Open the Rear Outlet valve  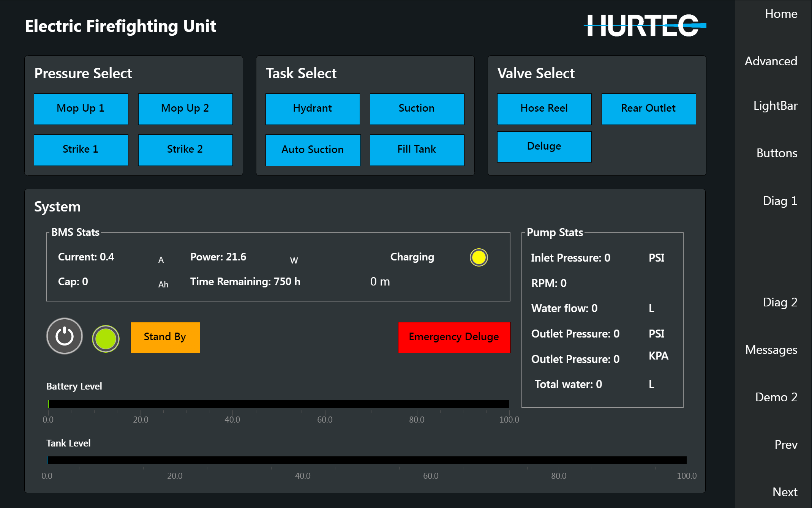pos(649,109)
